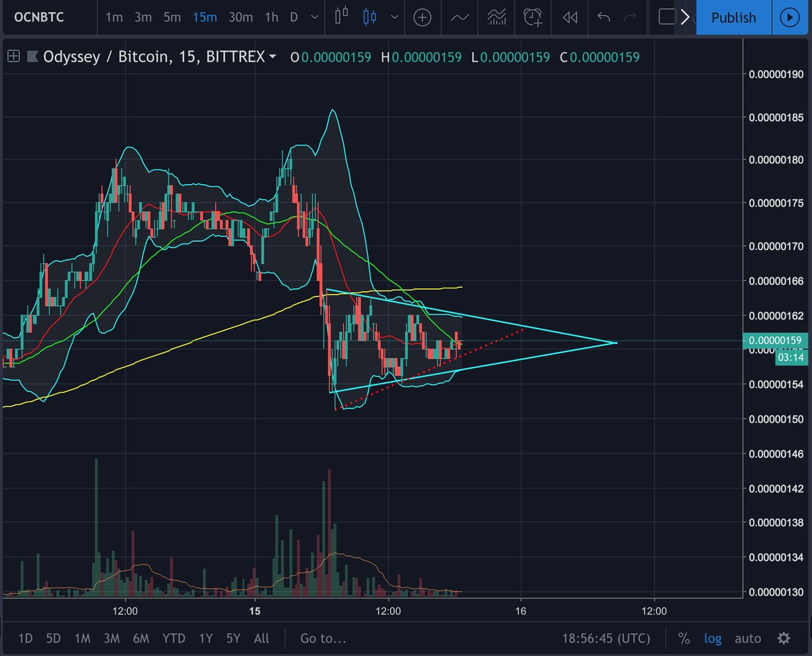Set date range to YTD

[173, 638]
